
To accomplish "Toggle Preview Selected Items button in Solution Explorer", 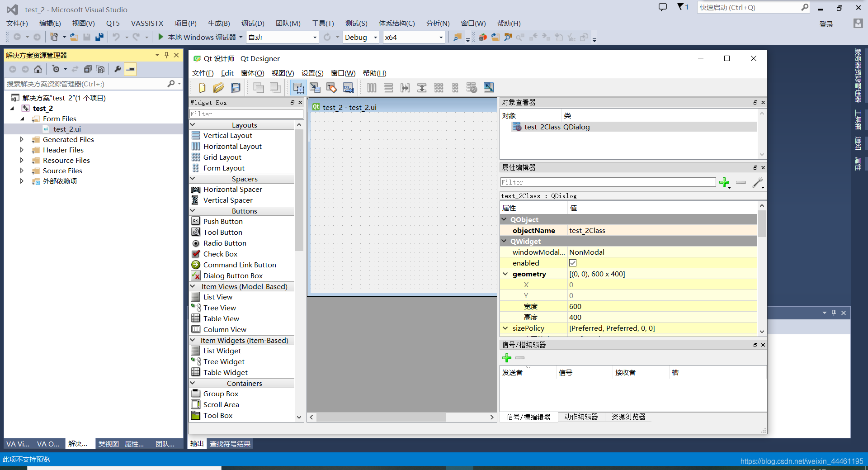I will point(130,69).
